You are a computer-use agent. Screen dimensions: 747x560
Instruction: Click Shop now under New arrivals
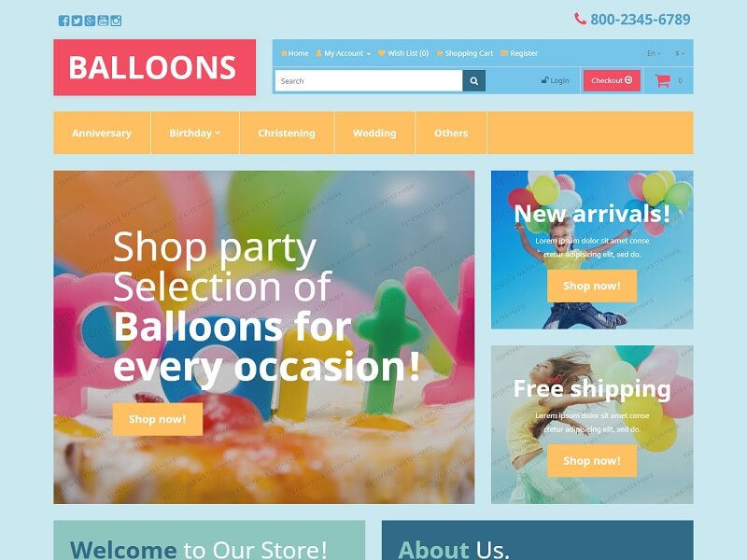[592, 286]
